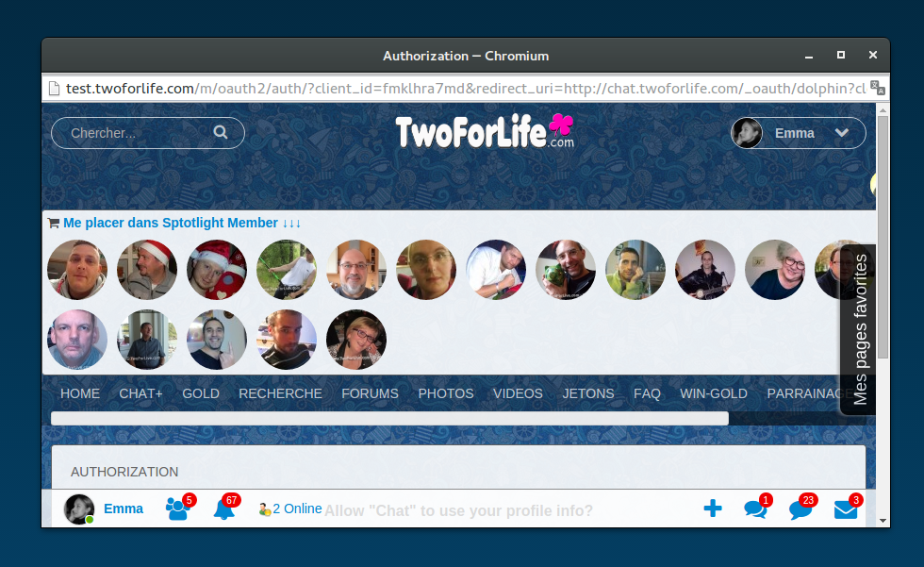Click the page info icon in address bar
The image size is (924, 567).
[55, 89]
